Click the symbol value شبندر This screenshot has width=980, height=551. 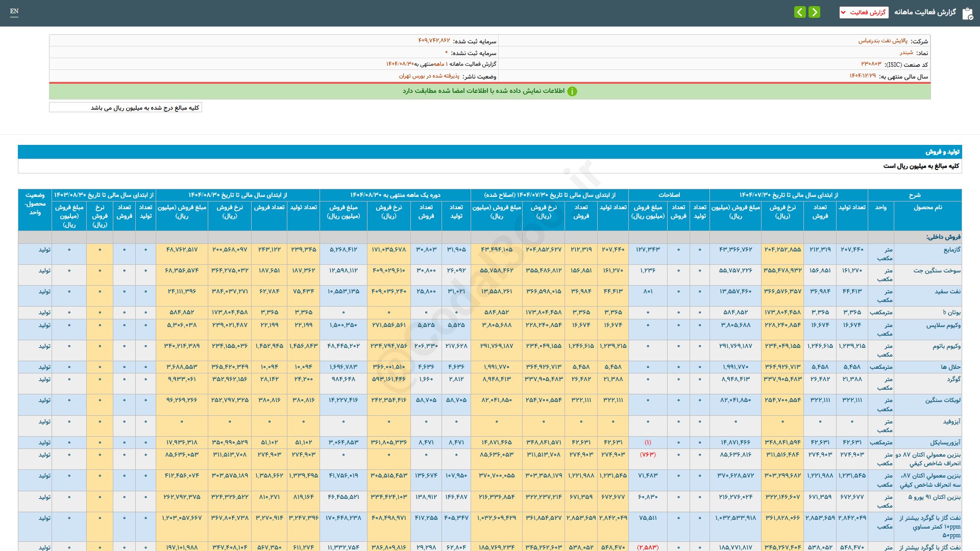pos(906,53)
